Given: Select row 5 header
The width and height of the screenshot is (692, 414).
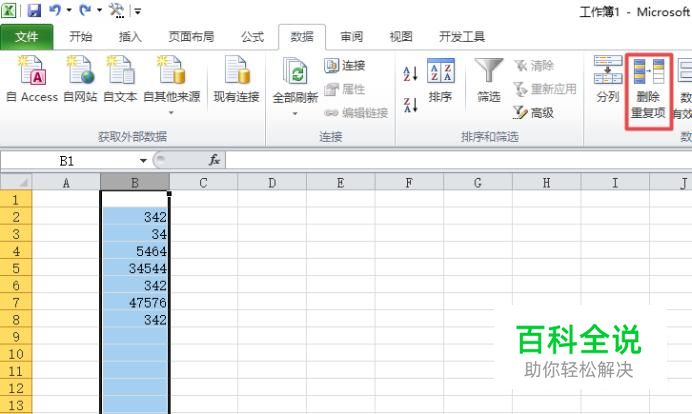Looking at the screenshot, I should [16, 268].
